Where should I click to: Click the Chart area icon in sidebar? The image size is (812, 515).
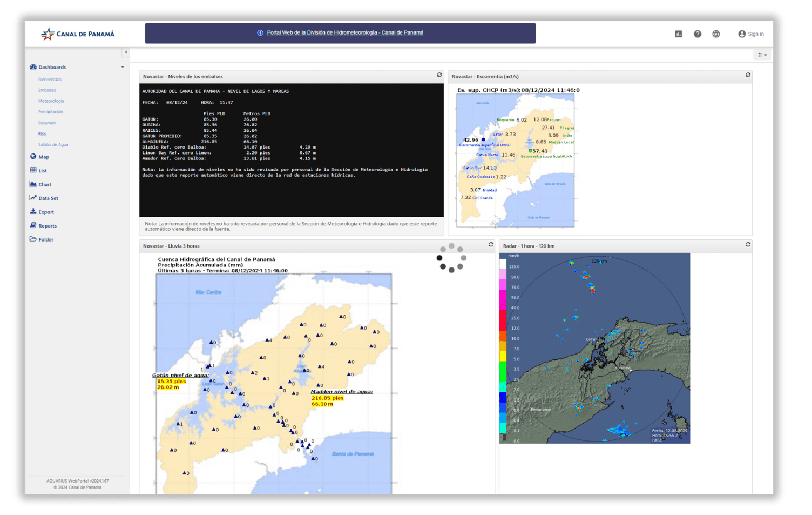(x=33, y=184)
